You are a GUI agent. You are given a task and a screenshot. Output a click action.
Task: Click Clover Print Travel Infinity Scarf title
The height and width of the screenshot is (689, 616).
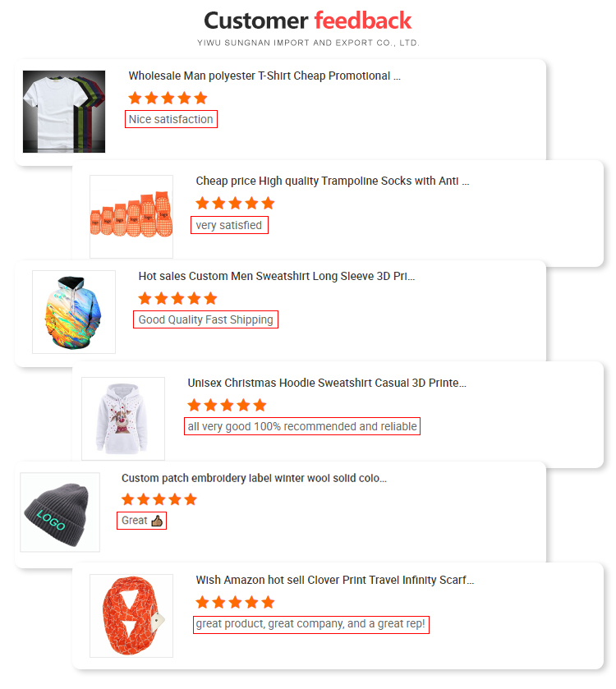click(x=334, y=580)
